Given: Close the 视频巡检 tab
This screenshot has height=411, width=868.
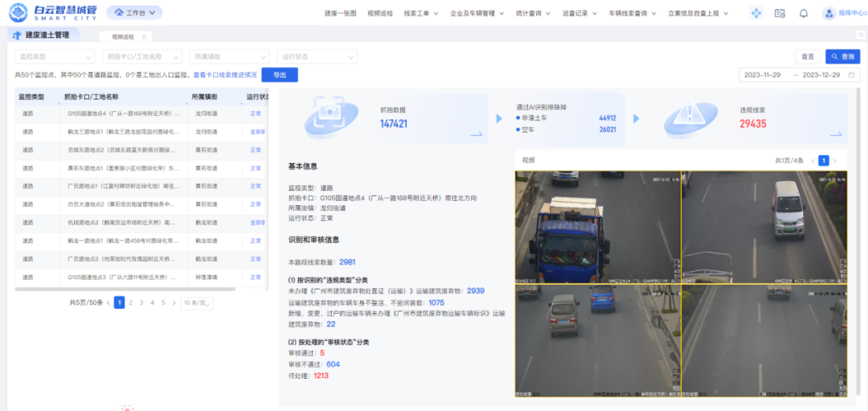Looking at the screenshot, I should pyautogui.click(x=144, y=37).
